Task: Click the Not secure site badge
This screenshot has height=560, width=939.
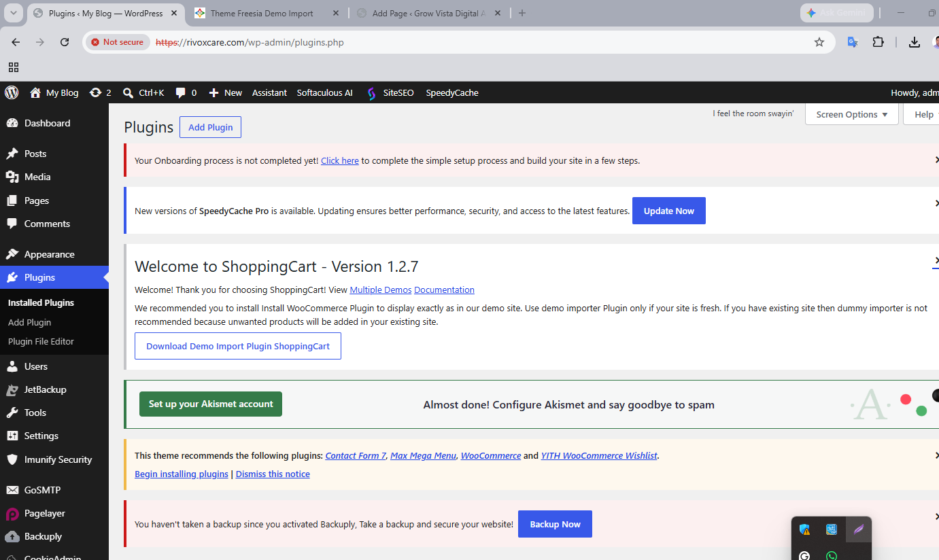Action: [117, 42]
